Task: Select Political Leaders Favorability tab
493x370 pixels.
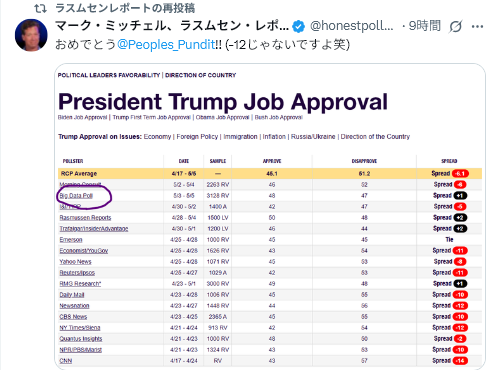Action: pos(109,75)
